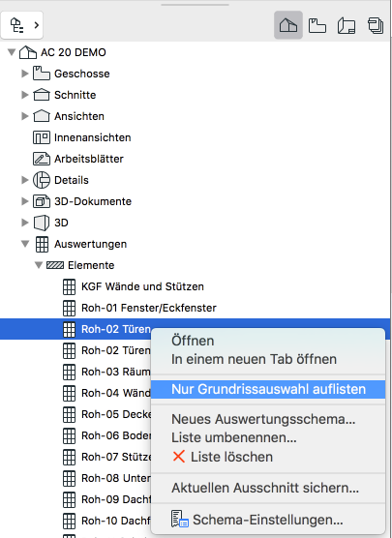Screen dimensions: 392x538
Task: Expand the 3D-Dokumente node
Action: tap(25, 201)
